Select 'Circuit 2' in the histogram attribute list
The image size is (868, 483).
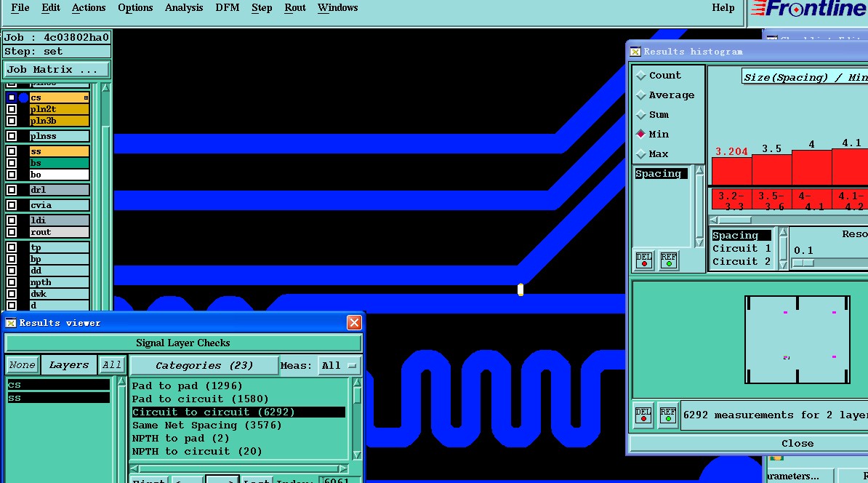[742, 261]
